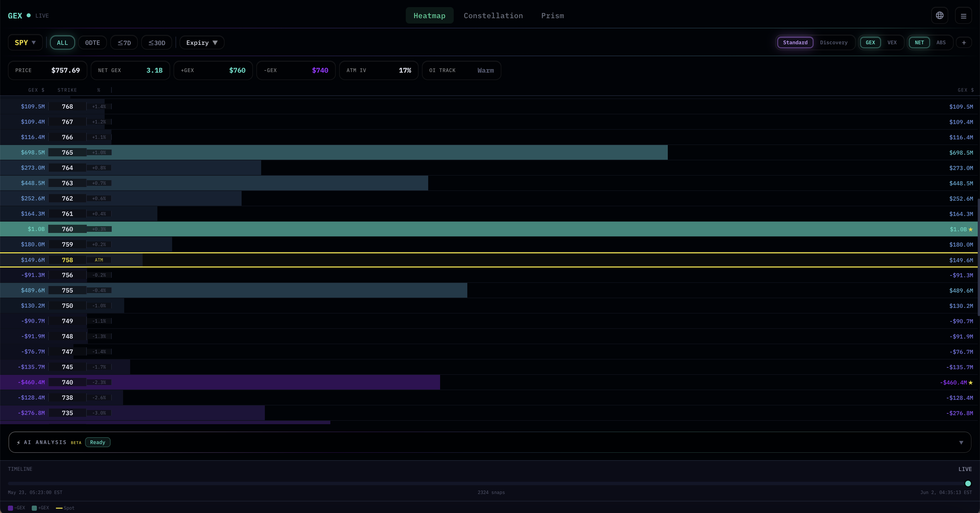Viewport: 980px width, 513px height.
Task: Open the Constellation tab
Action: coord(493,16)
